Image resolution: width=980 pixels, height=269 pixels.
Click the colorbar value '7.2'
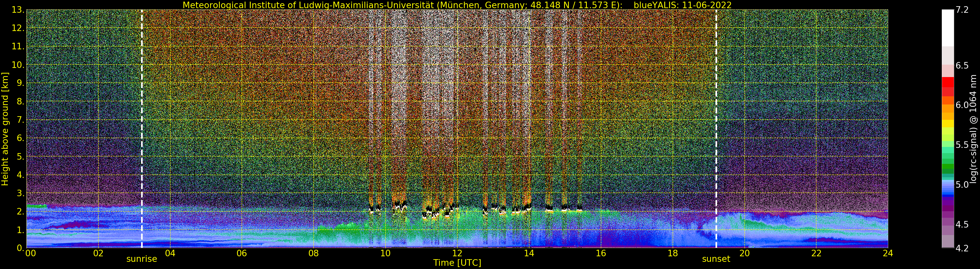pos(962,10)
